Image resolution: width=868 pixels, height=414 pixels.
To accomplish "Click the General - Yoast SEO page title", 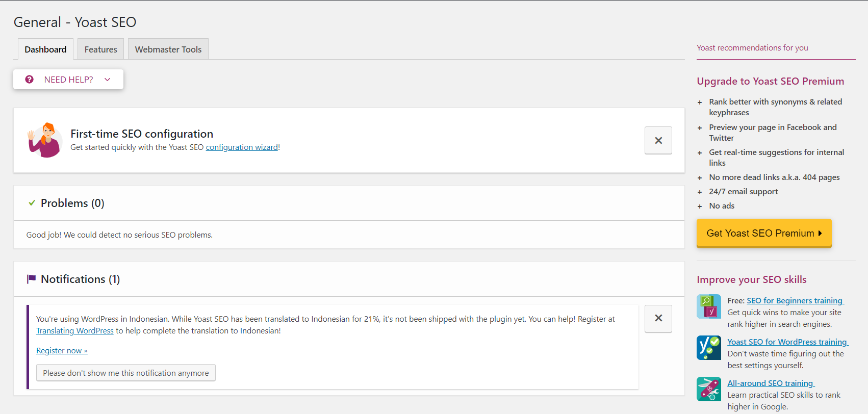I will (x=75, y=22).
